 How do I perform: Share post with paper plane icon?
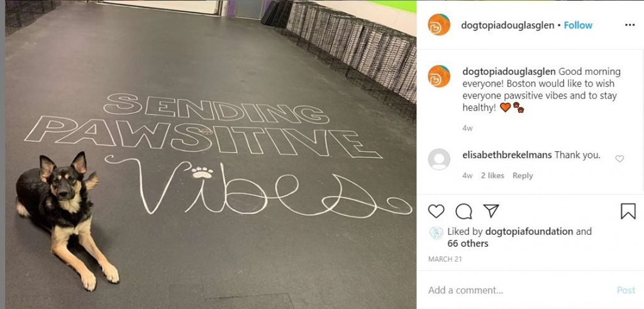[x=491, y=211]
